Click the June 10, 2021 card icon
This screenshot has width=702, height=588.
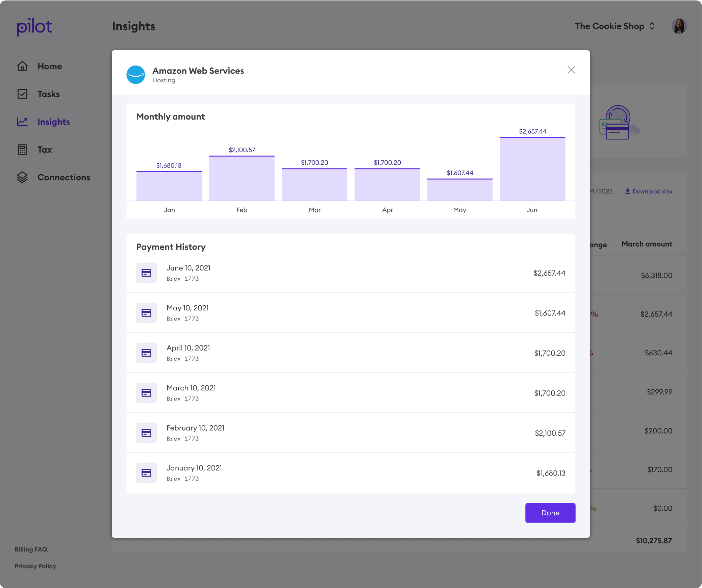146,273
